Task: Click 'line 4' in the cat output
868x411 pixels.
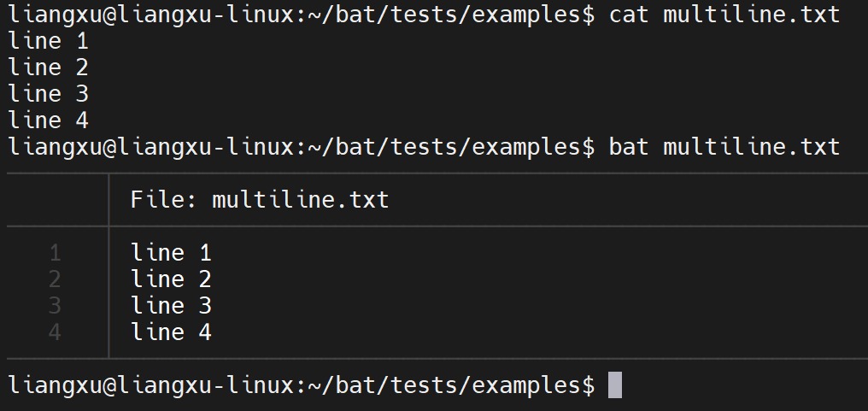Action: (48, 120)
